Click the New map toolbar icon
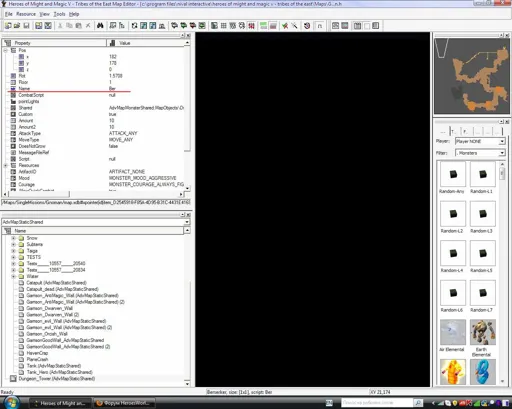Image resolution: width=512 pixels, height=409 pixels. [x=8, y=26]
